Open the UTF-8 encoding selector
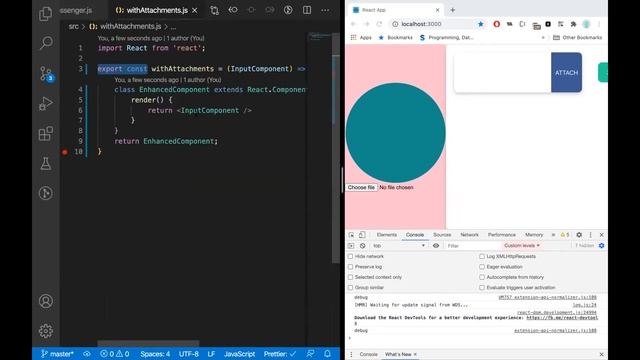 click(189, 354)
